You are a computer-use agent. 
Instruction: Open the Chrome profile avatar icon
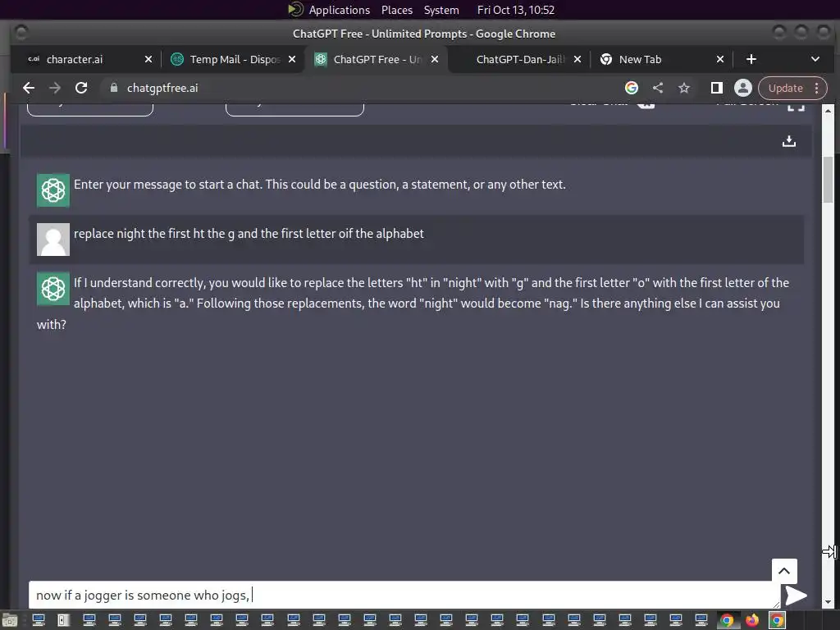coord(742,88)
